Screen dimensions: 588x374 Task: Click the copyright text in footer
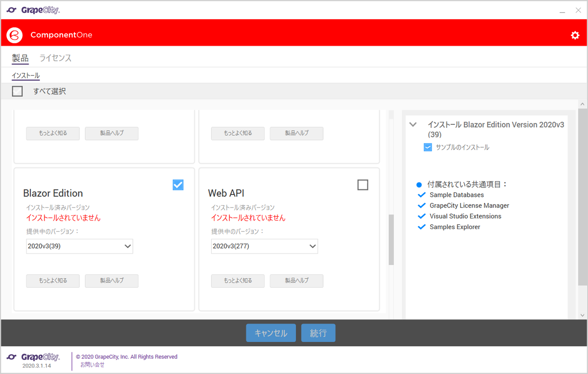(x=126, y=357)
